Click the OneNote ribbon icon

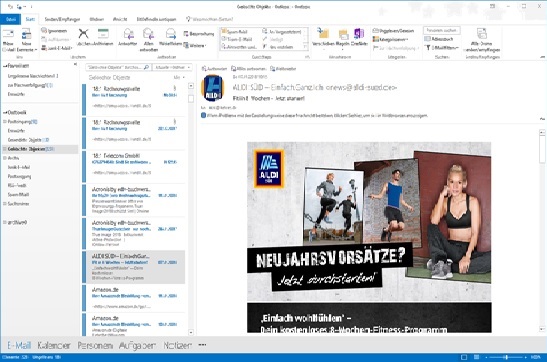[x=359, y=37]
